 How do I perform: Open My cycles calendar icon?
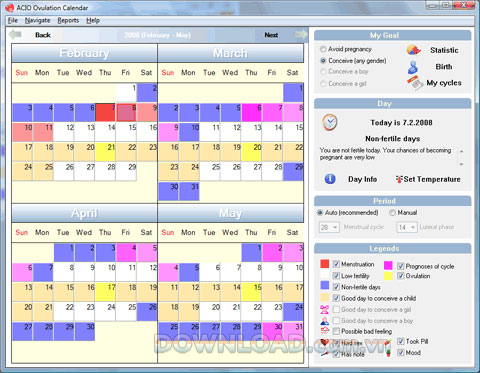pyautogui.click(x=414, y=83)
